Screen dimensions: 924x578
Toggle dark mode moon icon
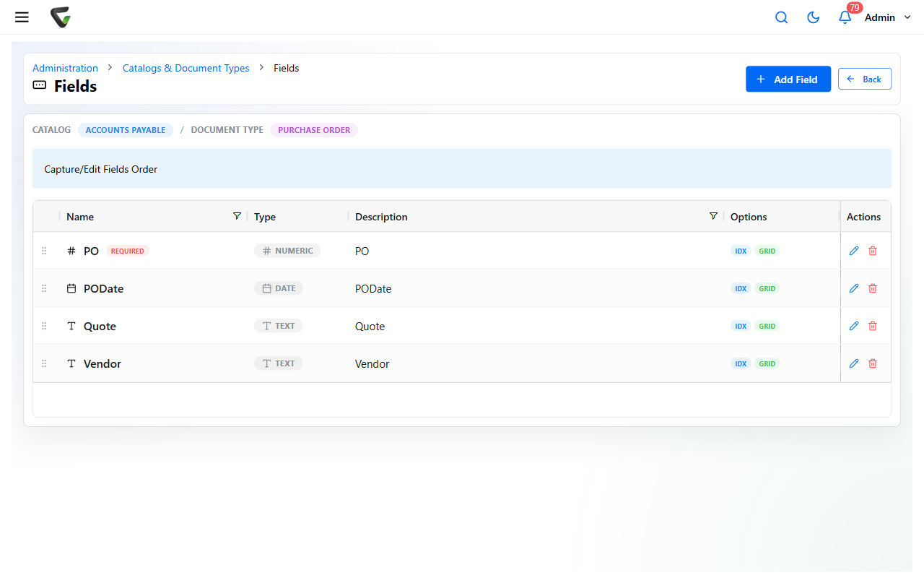click(813, 17)
